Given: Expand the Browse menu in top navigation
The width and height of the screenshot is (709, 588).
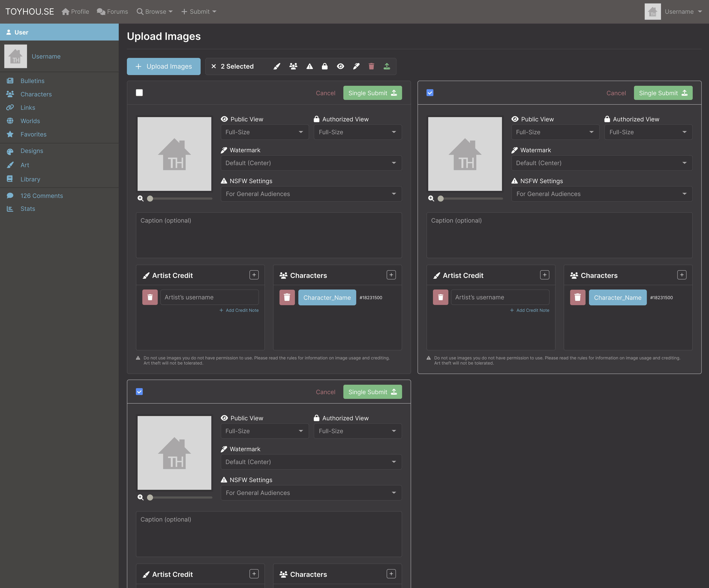Looking at the screenshot, I should [155, 12].
